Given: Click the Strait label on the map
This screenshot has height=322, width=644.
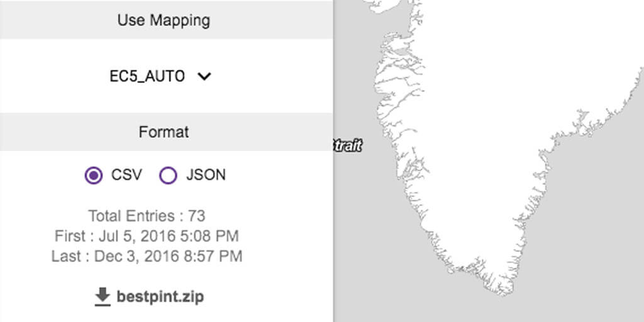Looking at the screenshot, I should [347, 146].
